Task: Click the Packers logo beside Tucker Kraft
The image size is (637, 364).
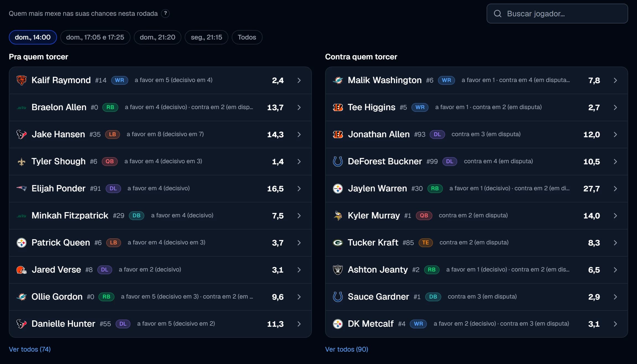Action: pos(338,242)
